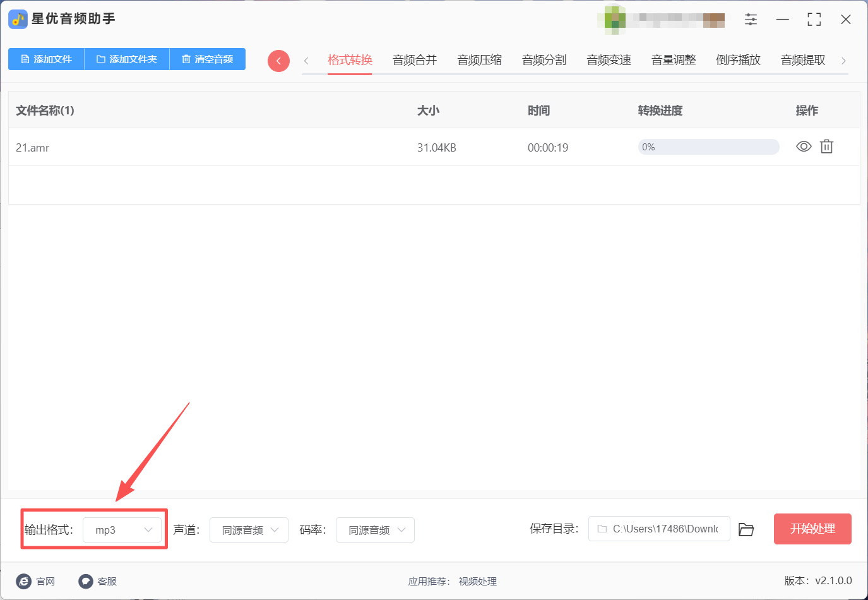Click the 0% conversion progress bar
Viewport: 868px width, 600px height.
click(x=708, y=147)
